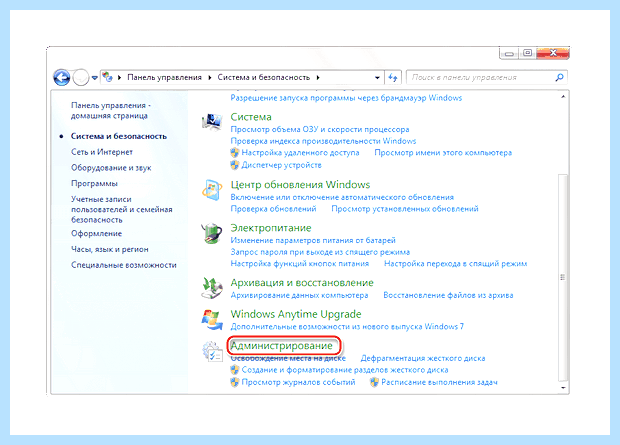Viewport: 620px width, 445px height.
Task: Click shield icon beside Диспетчер устройств
Action: (235, 165)
